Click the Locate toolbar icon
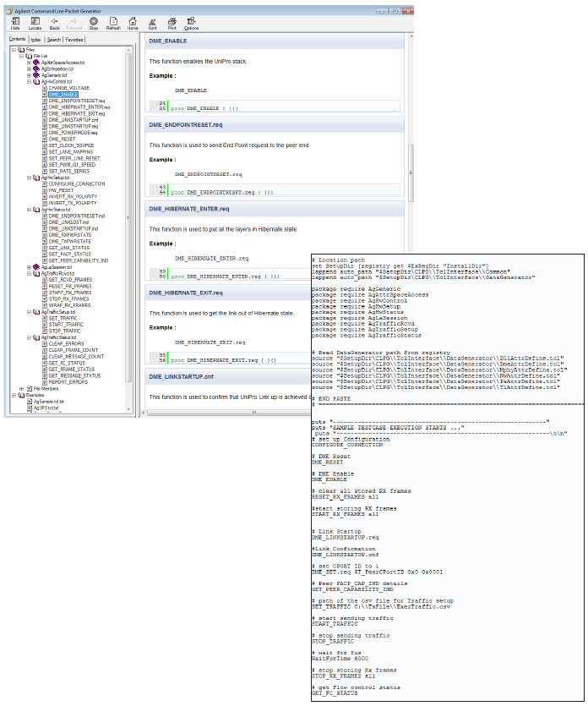Image resolution: width=588 pixels, height=706 pixels. point(35,24)
